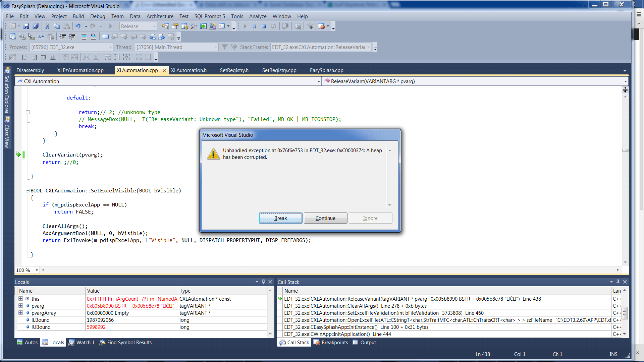Expand the 'this' variable in Locals
The height and width of the screenshot is (362, 644).
[21, 299]
